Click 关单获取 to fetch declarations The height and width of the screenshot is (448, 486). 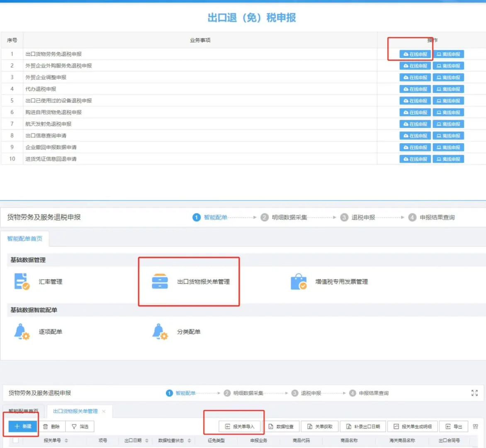319,426
